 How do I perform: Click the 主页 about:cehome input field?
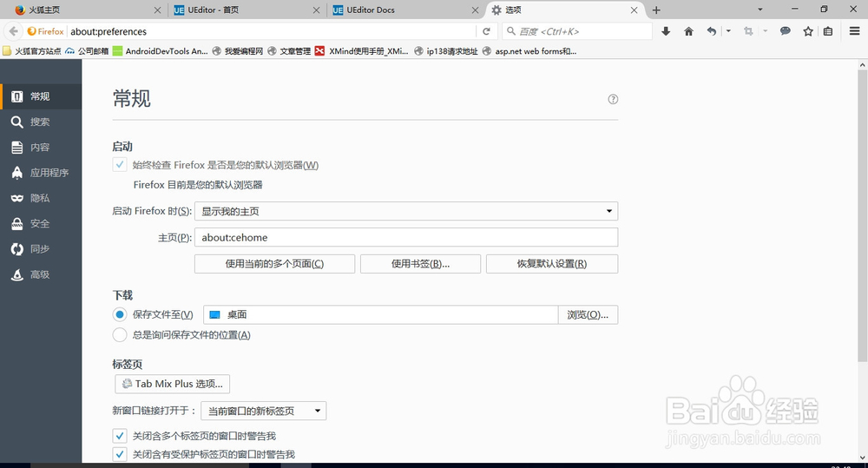coord(406,238)
